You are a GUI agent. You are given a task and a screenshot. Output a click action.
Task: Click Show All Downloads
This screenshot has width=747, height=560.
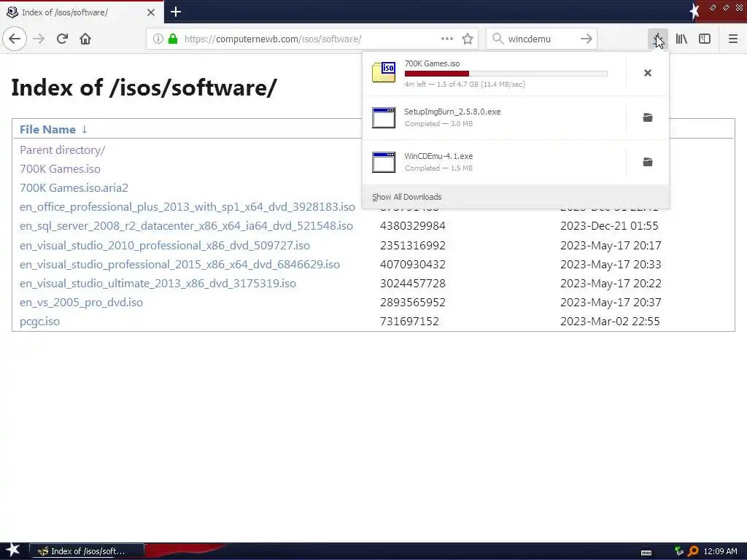407,197
